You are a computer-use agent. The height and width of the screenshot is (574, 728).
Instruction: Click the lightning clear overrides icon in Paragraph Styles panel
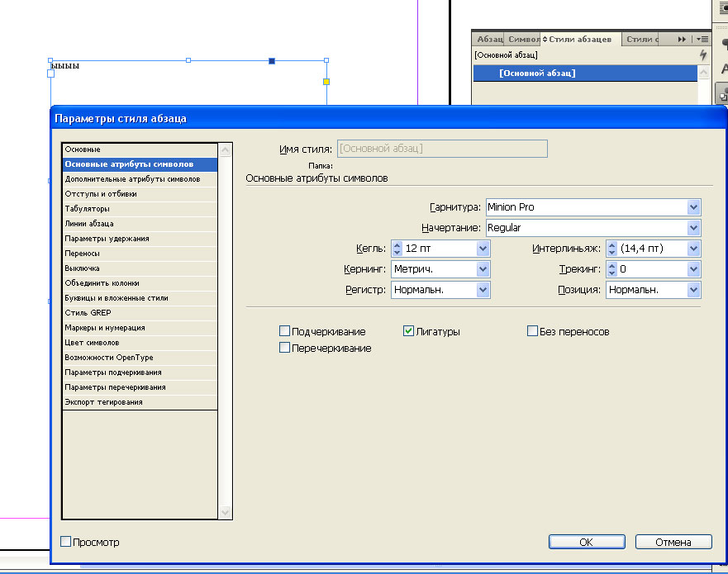[x=703, y=55]
